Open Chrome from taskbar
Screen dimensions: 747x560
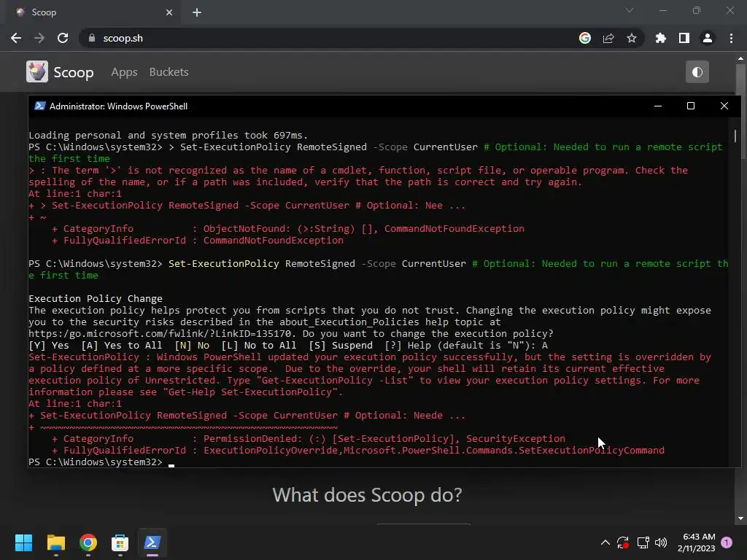click(88, 542)
